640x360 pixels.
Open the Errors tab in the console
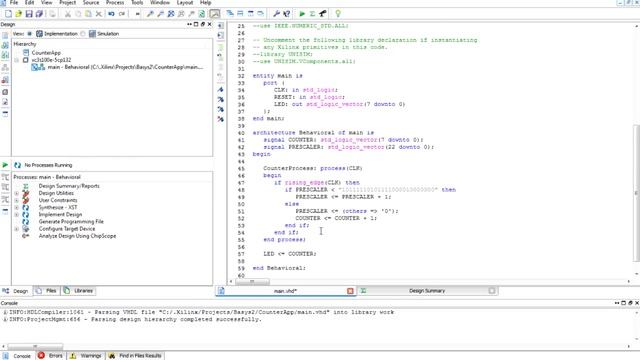[x=51, y=356]
